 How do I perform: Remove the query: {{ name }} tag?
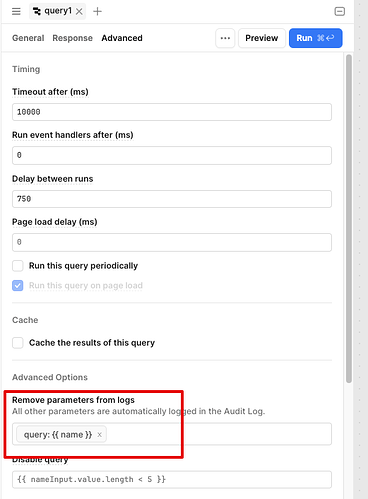99,435
